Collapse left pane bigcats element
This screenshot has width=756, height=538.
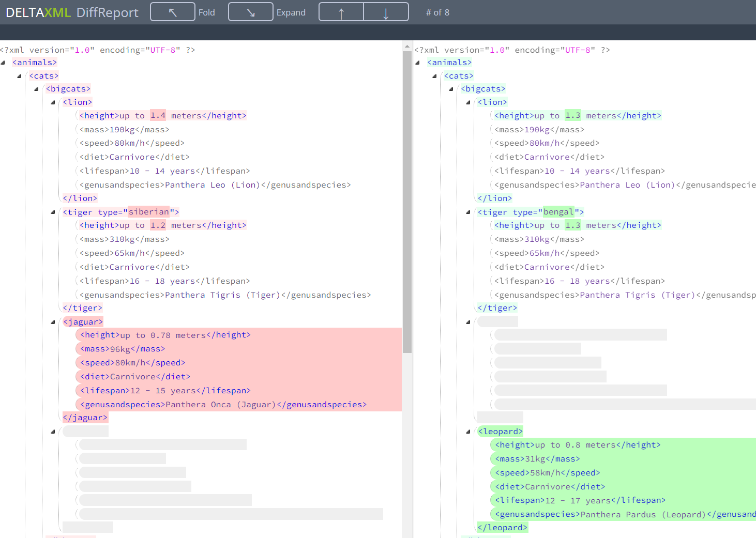pyautogui.click(x=37, y=89)
